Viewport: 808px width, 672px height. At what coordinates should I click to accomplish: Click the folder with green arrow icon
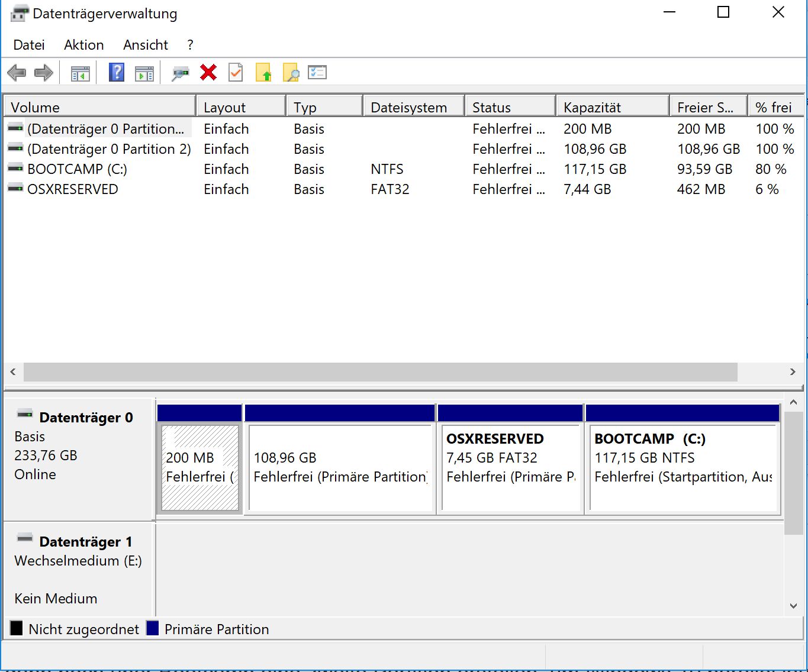pos(263,73)
